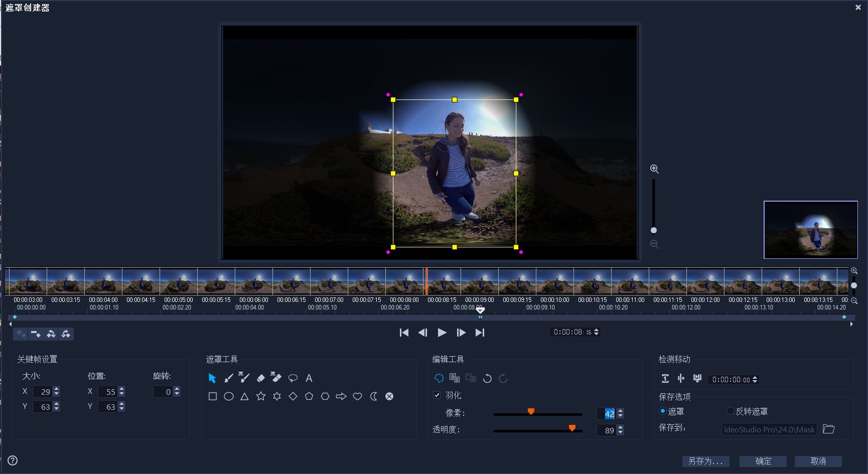
Task: Click the playback timecode stepper arrows
Action: pyautogui.click(x=596, y=332)
